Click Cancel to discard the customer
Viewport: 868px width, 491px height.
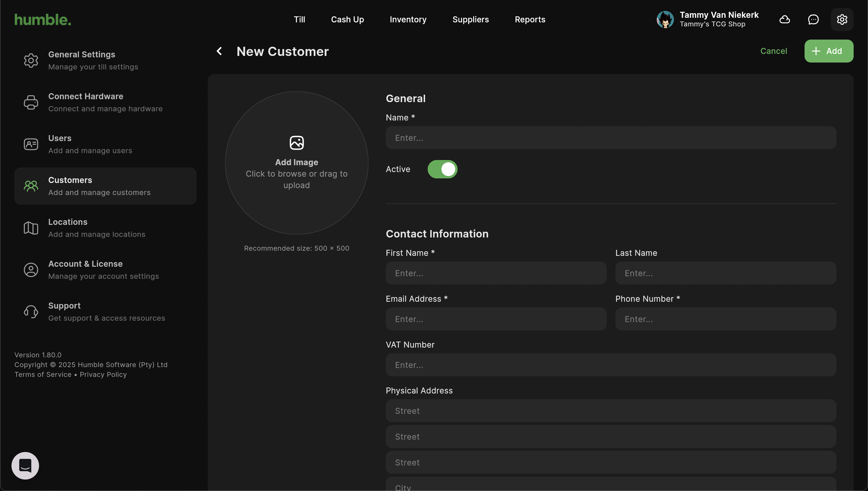(x=773, y=51)
